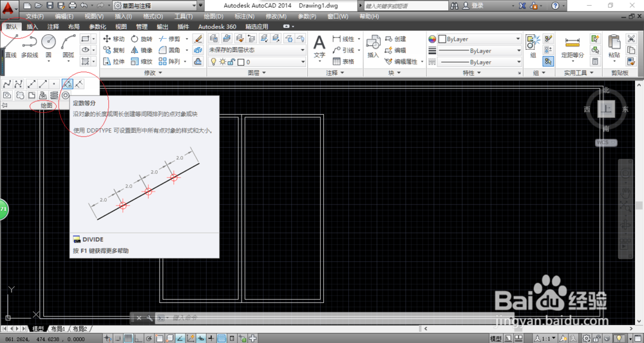The height and width of the screenshot is (343, 644).
Task: Toggle layer freeze sun icon
Action: pyautogui.click(x=222, y=62)
